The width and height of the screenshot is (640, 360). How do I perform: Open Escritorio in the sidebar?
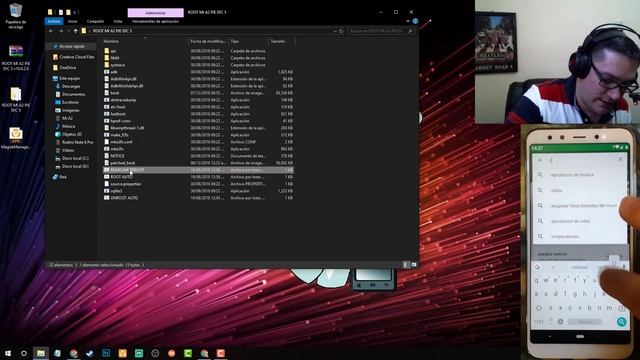coord(67,102)
